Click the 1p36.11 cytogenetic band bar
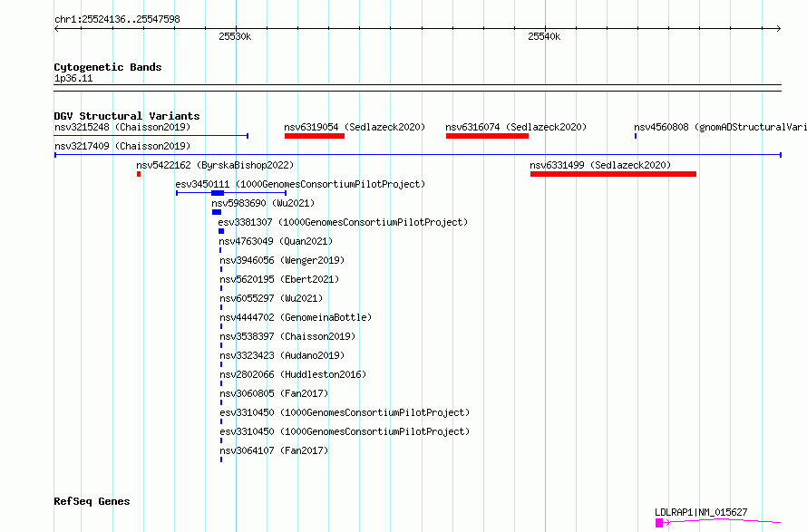 click(x=417, y=88)
